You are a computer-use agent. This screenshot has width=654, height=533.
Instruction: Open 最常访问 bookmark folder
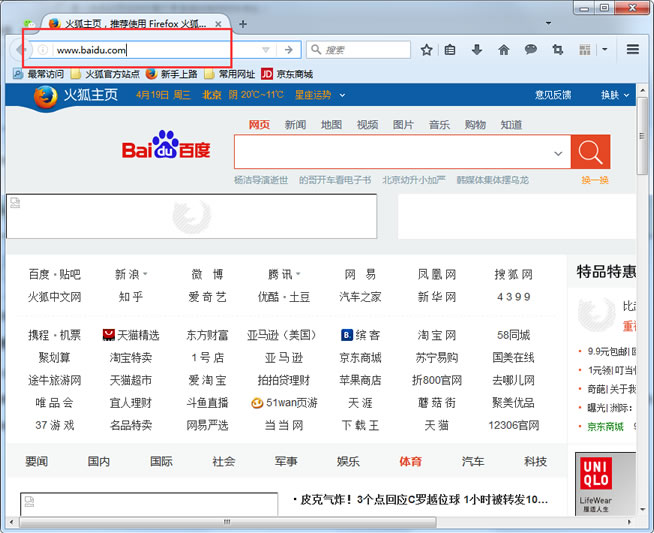point(38,74)
